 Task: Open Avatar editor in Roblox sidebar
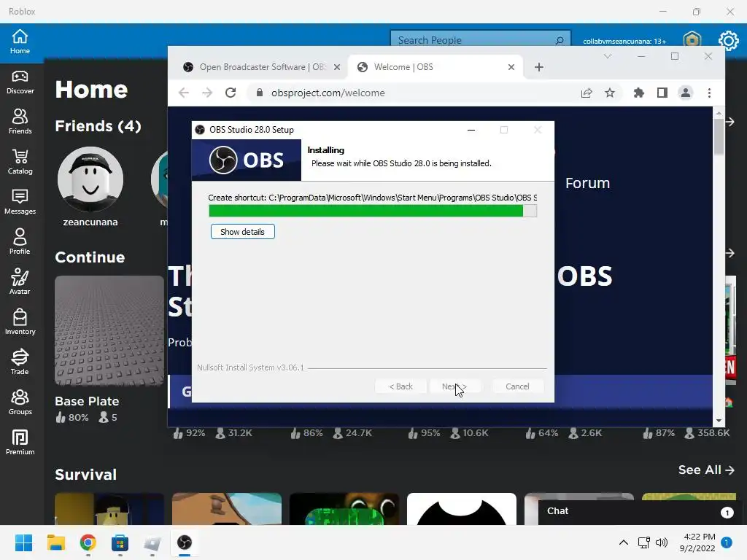[20, 282]
